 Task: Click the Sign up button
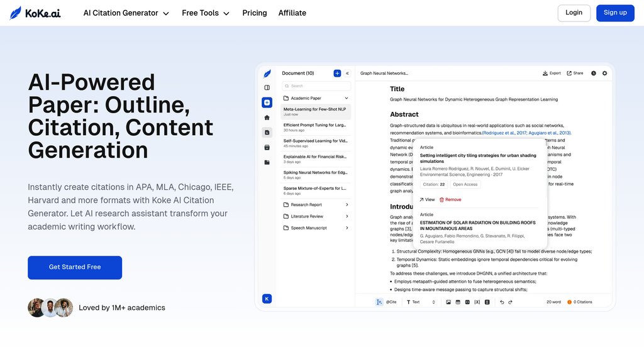pos(615,13)
